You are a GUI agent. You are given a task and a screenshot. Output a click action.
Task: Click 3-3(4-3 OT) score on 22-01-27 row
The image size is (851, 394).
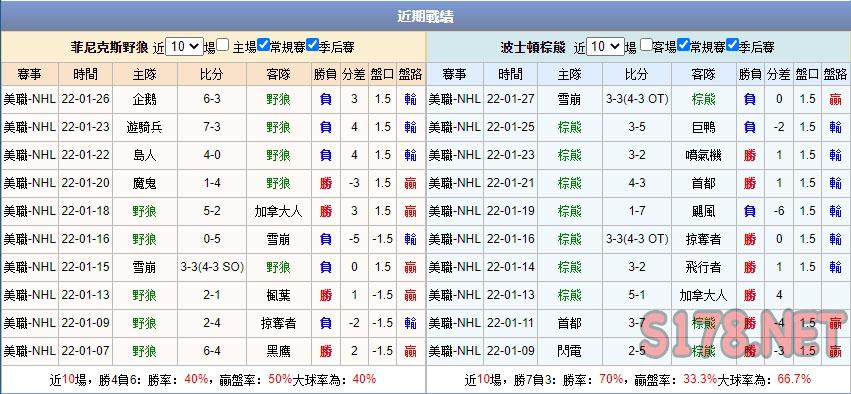pos(637,99)
